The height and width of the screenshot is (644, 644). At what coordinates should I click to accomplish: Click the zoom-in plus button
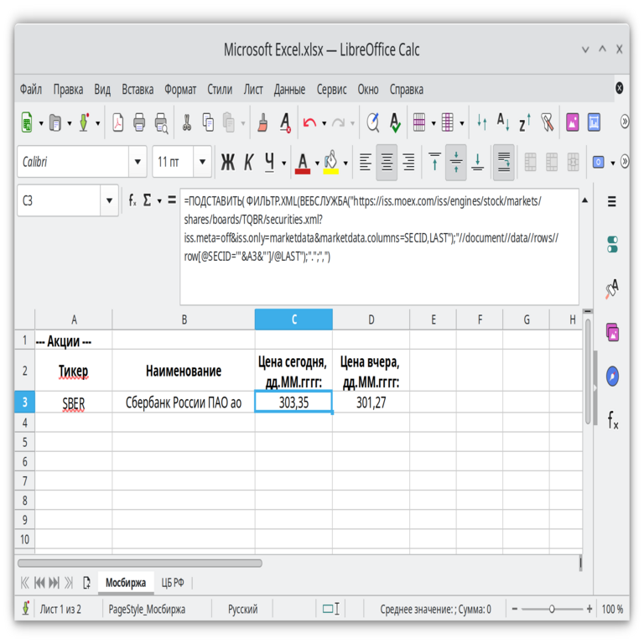[x=589, y=610]
